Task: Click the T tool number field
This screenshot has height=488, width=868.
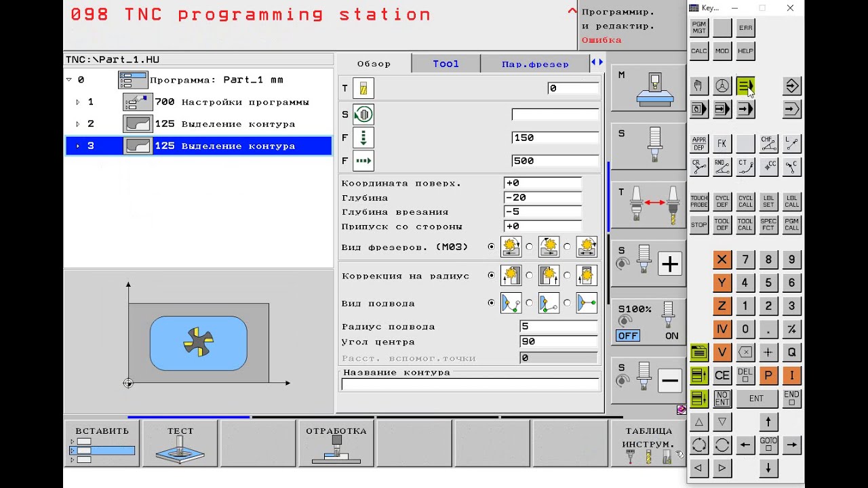Action: point(573,88)
